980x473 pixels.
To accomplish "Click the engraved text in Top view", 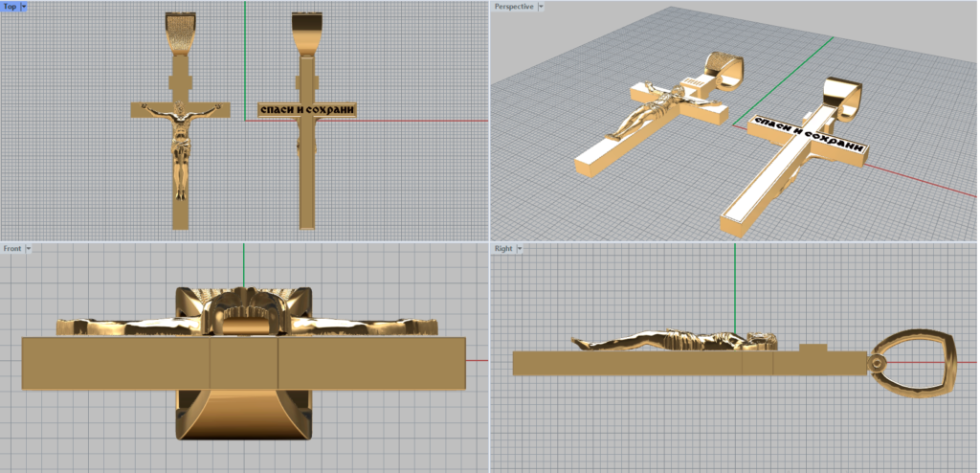I will coord(307,110).
